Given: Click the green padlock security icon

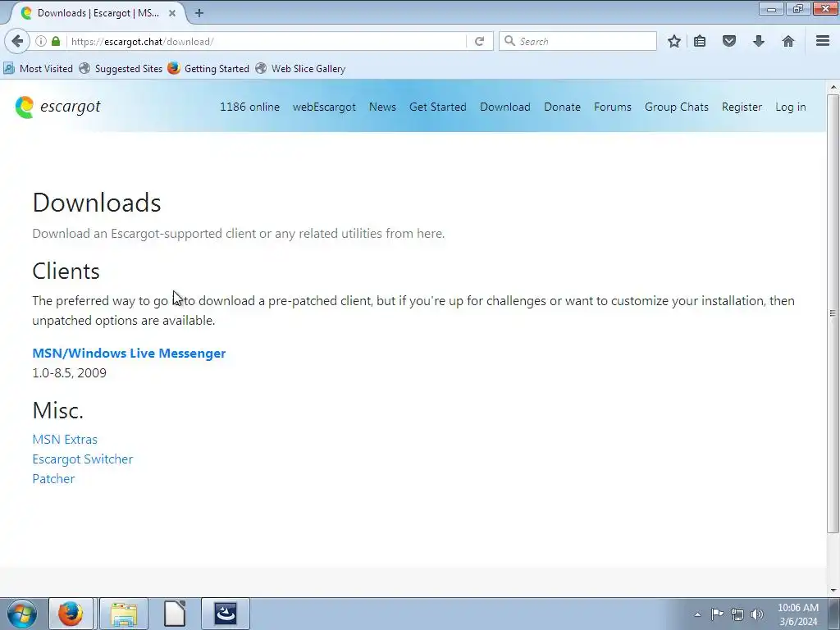Looking at the screenshot, I should (56, 41).
